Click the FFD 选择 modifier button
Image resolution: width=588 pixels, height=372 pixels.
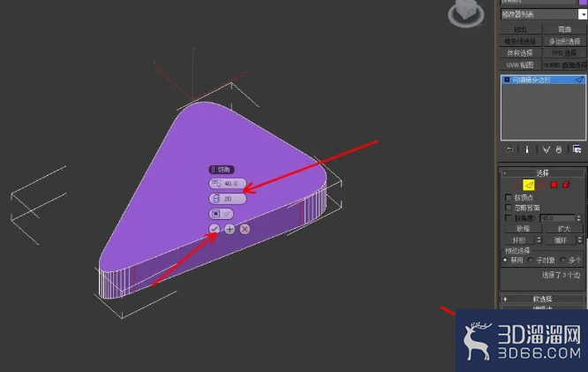(565, 53)
